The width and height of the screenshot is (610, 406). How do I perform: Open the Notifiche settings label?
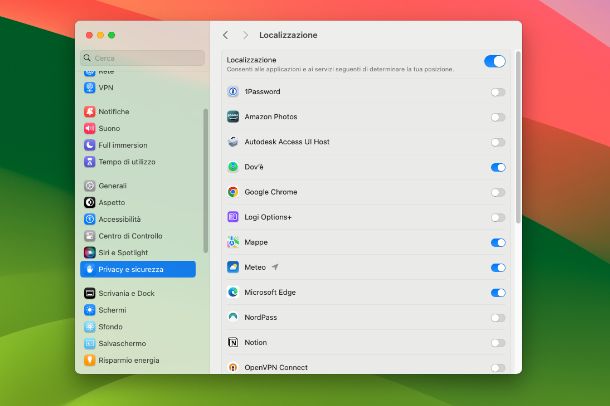114,112
